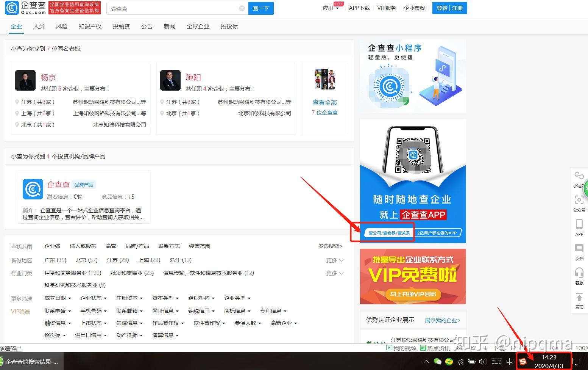Screen dimensions: 588x370
Task: Click 查看全部 7位企查查 link
Action: pyautogui.click(x=325, y=107)
